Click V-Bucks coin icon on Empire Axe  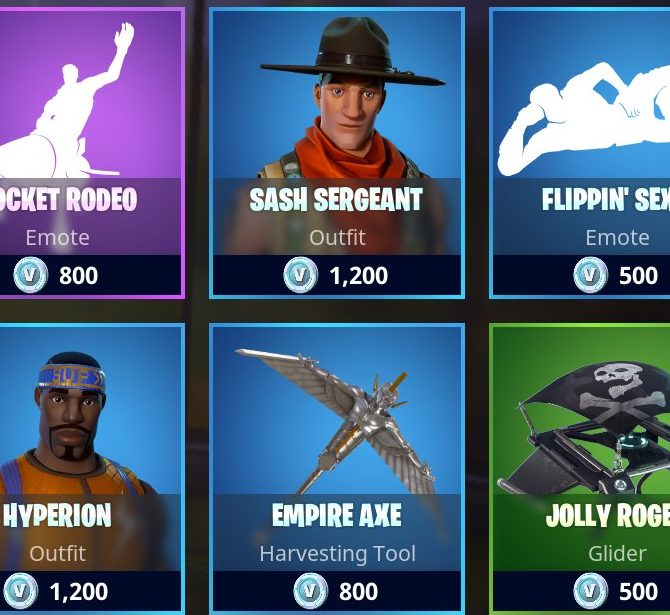(x=311, y=591)
